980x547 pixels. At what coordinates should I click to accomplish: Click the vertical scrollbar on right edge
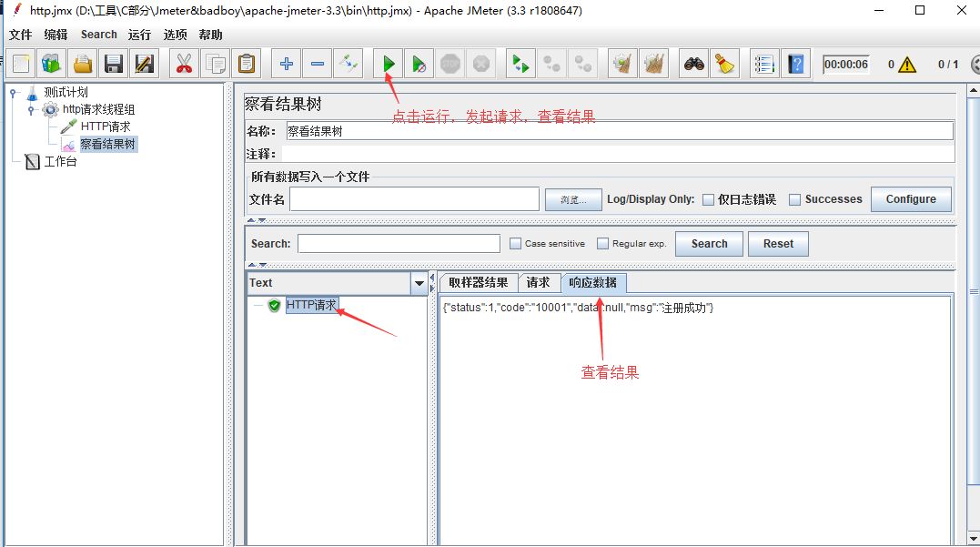tap(973, 291)
